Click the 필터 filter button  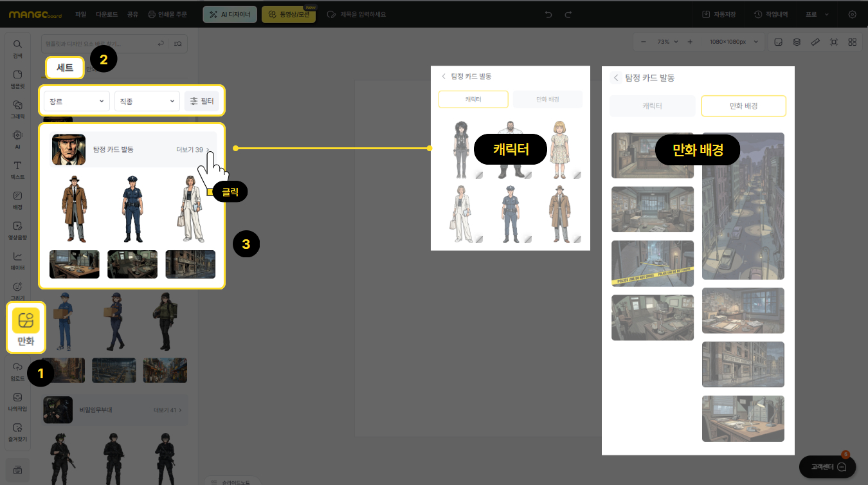(202, 101)
